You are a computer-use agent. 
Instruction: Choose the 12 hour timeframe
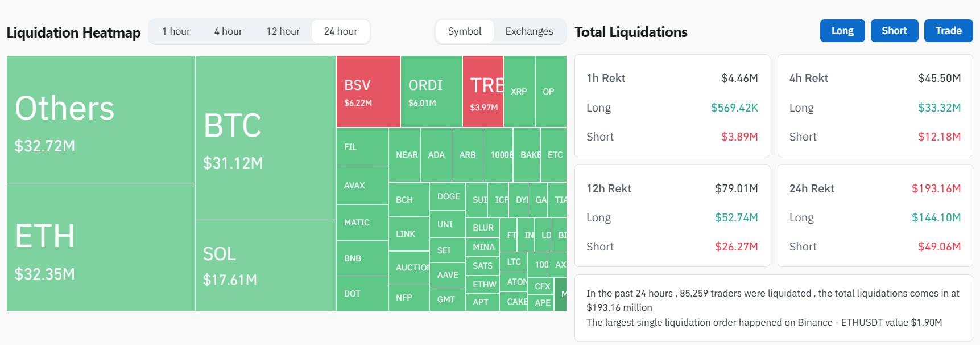(283, 31)
